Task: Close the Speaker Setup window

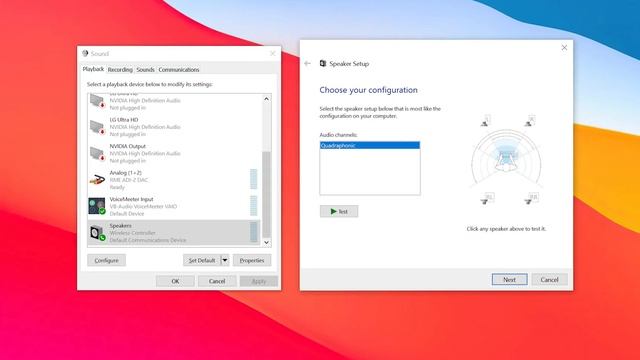Action: coord(564,48)
